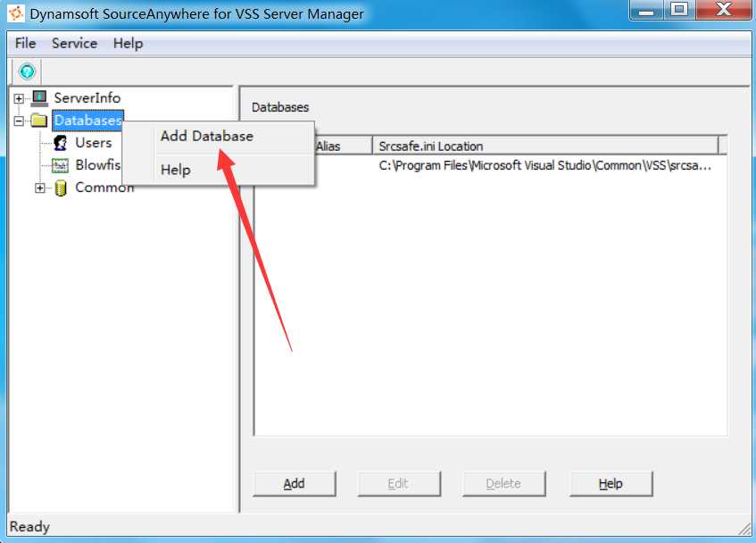The width and height of the screenshot is (756, 543).
Task: Click the ServerInfo computer icon
Action: coord(39,98)
